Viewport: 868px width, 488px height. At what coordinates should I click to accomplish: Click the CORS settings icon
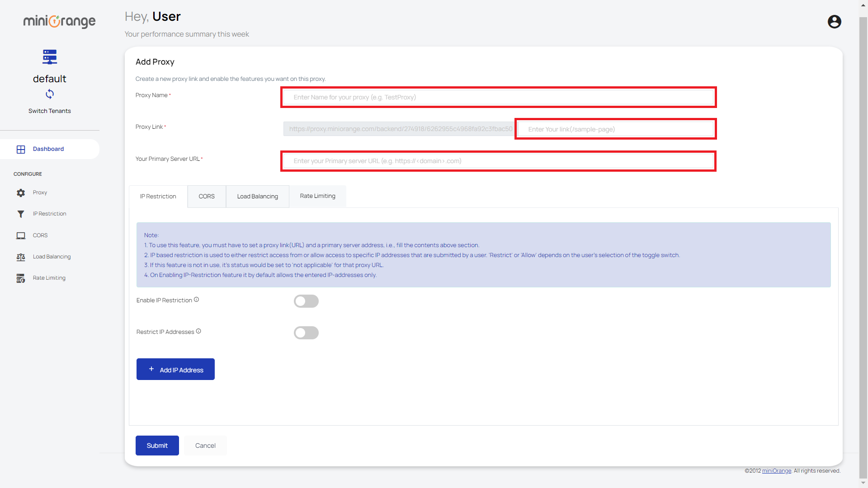point(21,235)
